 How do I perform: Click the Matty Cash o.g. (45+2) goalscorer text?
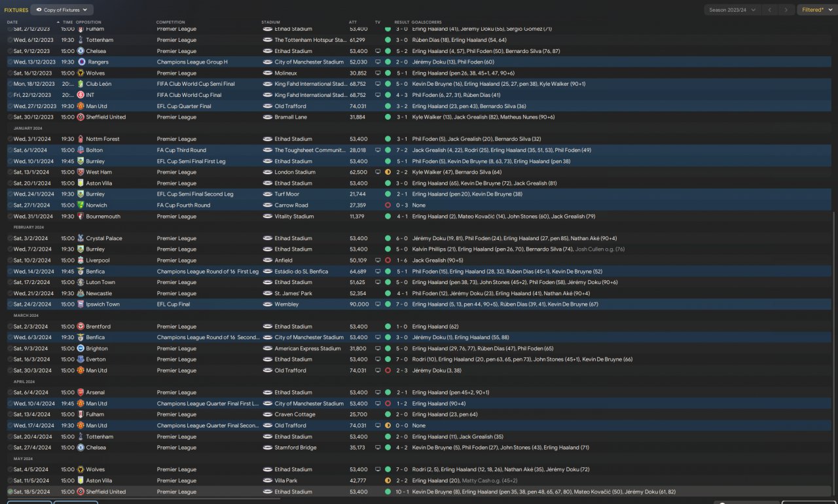490,480
